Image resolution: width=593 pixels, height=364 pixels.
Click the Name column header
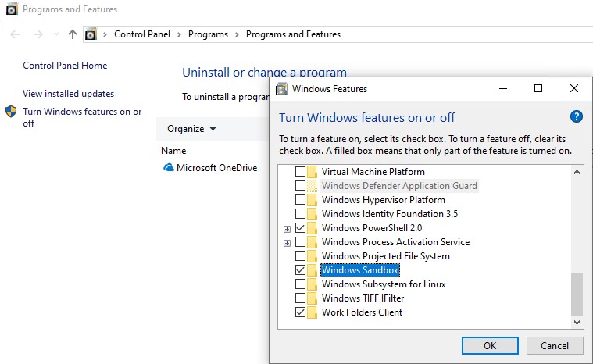[173, 151]
